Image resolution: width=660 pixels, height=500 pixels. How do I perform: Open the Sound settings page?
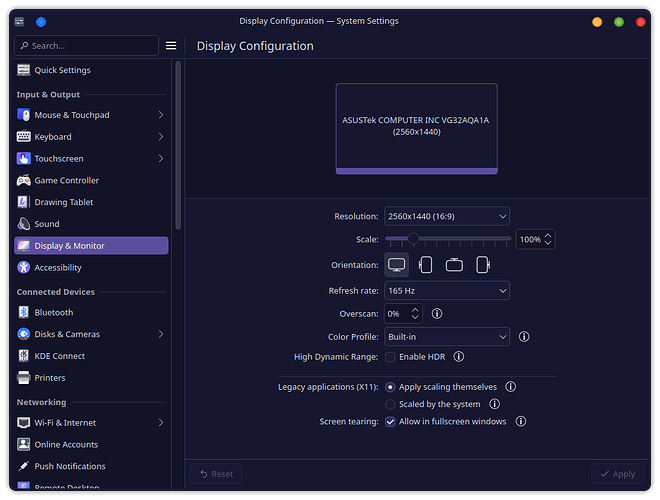click(x=91, y=224)
